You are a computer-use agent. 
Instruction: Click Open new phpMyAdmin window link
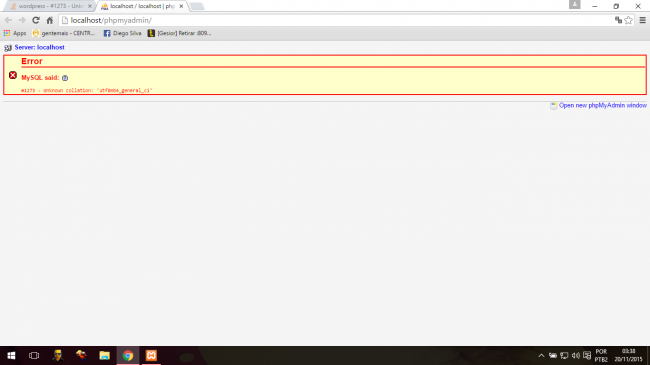click(602, 105)
